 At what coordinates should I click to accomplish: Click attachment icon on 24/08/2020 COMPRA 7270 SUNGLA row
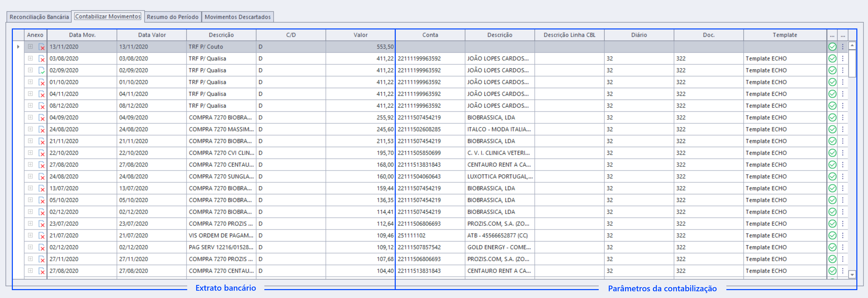tap(41, 176)
